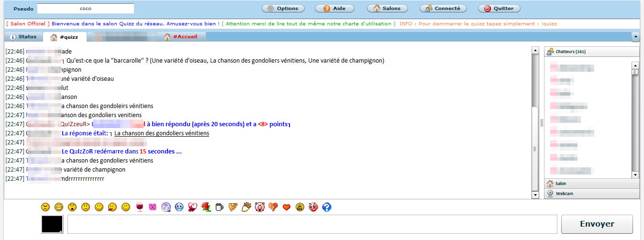Click the underlined answer 'La chanson des gondoliers vénitiens'
Image resolution: width=644 pixels, height=240 pixels.
click(162, 133)
